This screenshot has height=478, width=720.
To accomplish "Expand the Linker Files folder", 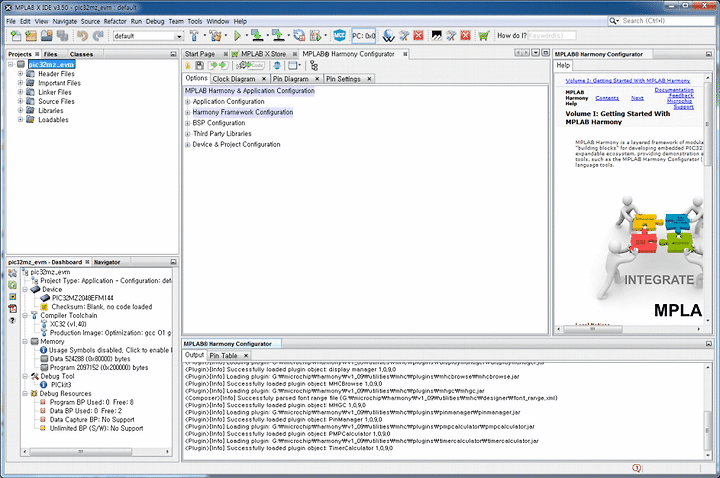I will (x=20, y=92).
